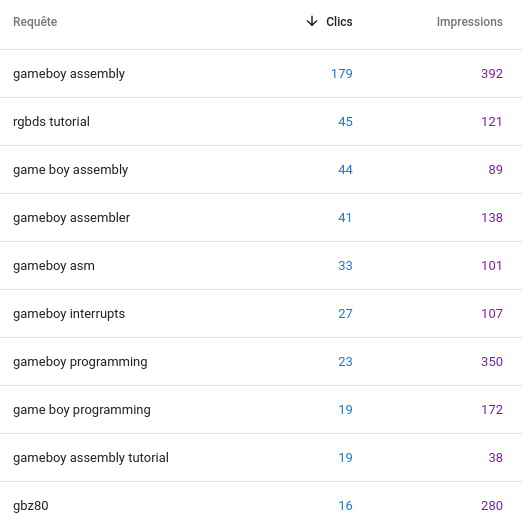The width and height of the screenshot is (522, 527).
Task: Click the 280 impressions value for gbz80
Action: coord(492,505)
